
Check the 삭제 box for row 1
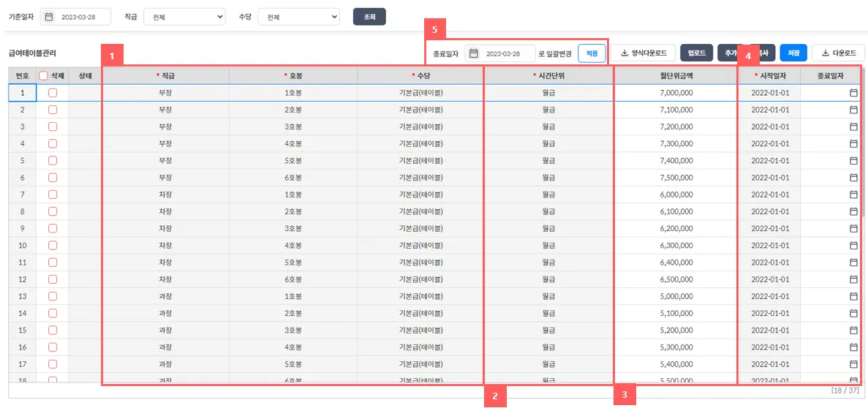point(53,93)
